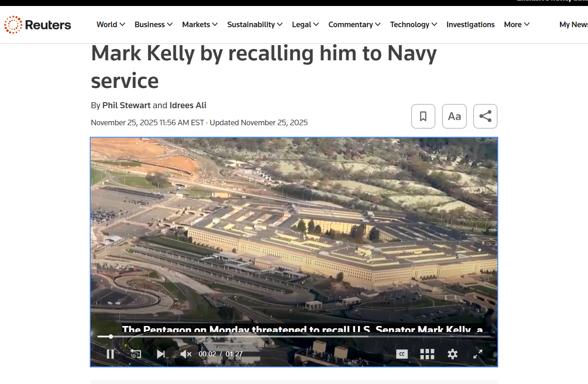Open video settings gear
The image size is (588, 384).
pyautogui.click(x=453, y=354)
